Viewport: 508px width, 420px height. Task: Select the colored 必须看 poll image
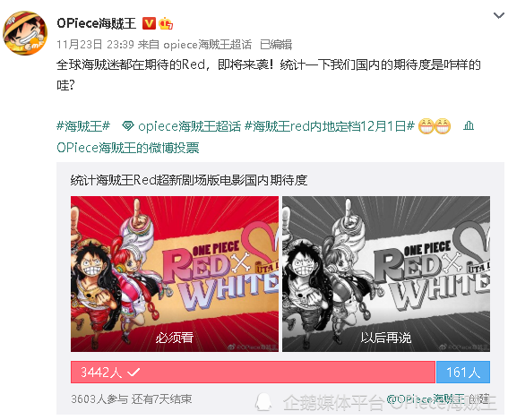[175, 274]
